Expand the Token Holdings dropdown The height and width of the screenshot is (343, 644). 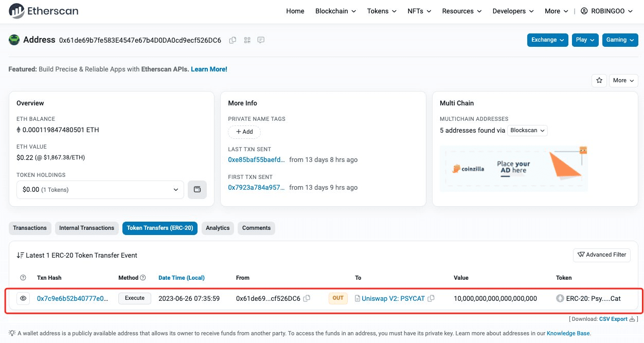tap(100, 190)
